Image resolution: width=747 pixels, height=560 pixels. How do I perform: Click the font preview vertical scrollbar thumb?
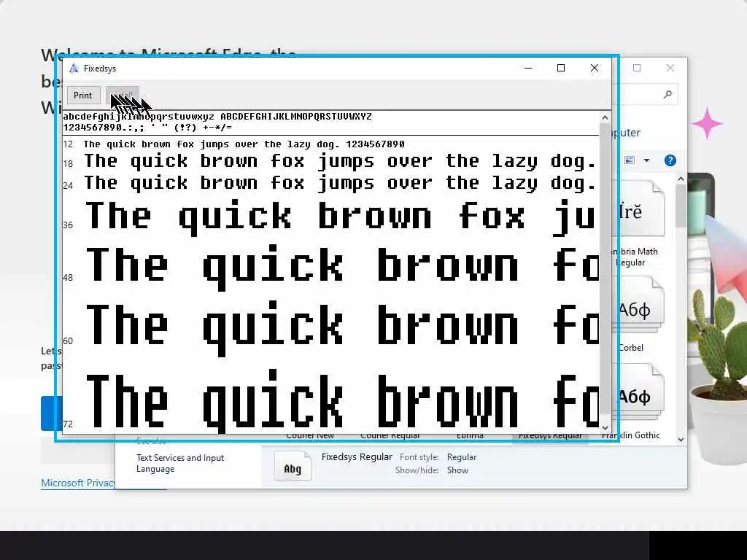[605, 269]
